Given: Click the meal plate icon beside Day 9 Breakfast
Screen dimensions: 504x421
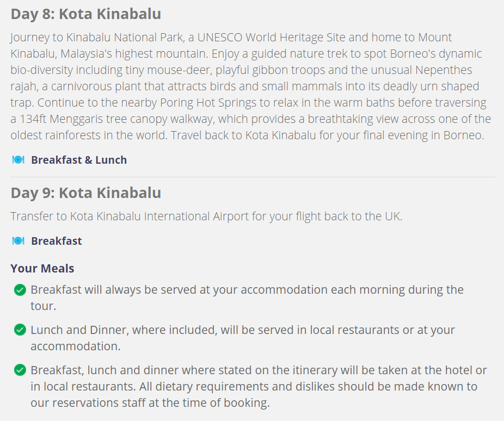Looking at the screenshot, I should (19, 240).
